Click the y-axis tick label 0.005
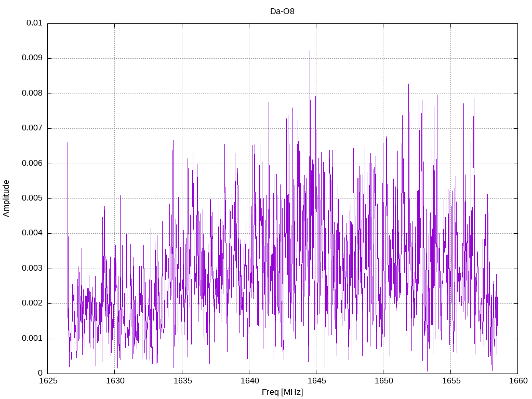The image size is (532, 399). point(32,198)
